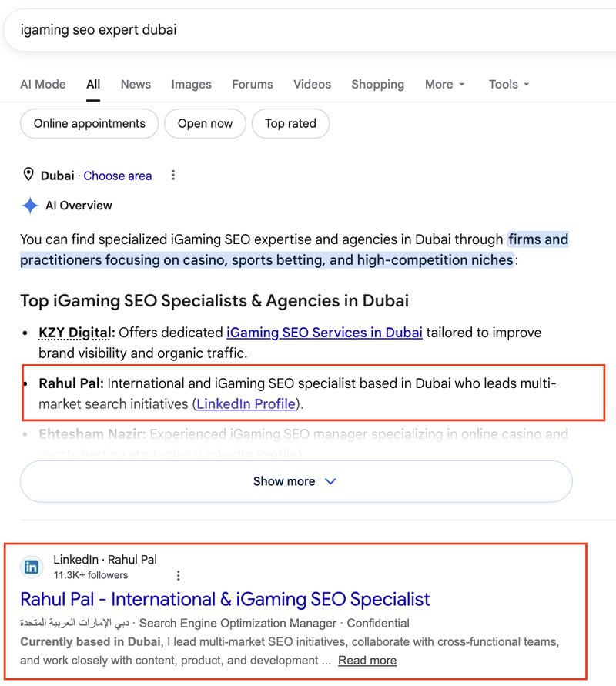Click the Choose area link
The height and width of the screenshot is (686, 616).
tap(118, 176)
